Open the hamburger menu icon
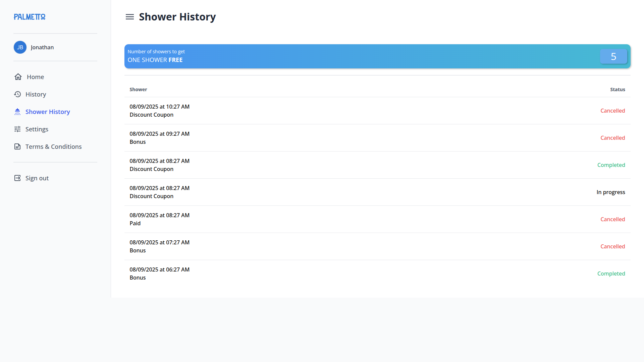 point(130,17)
